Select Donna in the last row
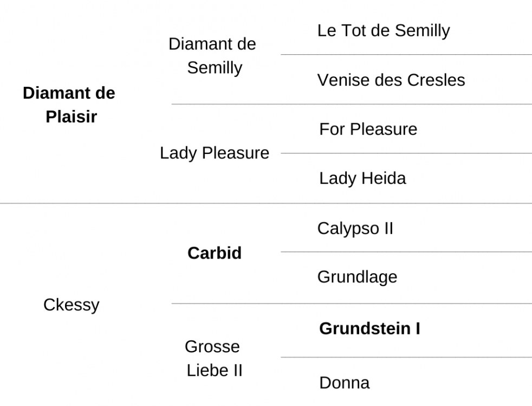The width and height of the screenshot is (532, 406). [345, 383]
